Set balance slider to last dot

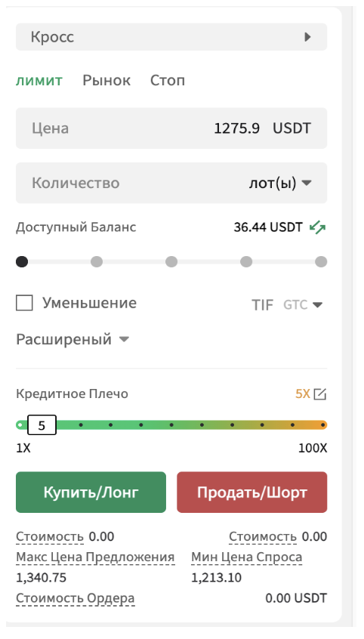pyautogui.click(x=321, y=261)
